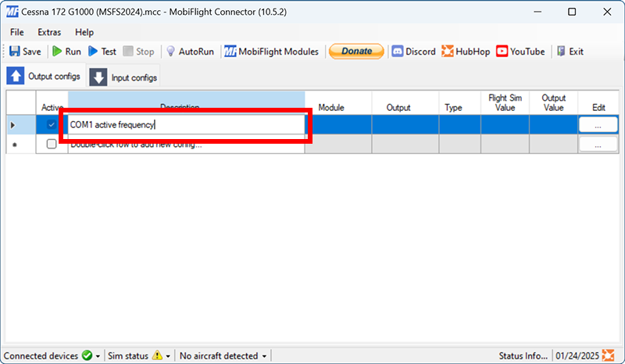625x364 pixels.
Task: Check the Active box in new config row
Action: coord(52,144)
